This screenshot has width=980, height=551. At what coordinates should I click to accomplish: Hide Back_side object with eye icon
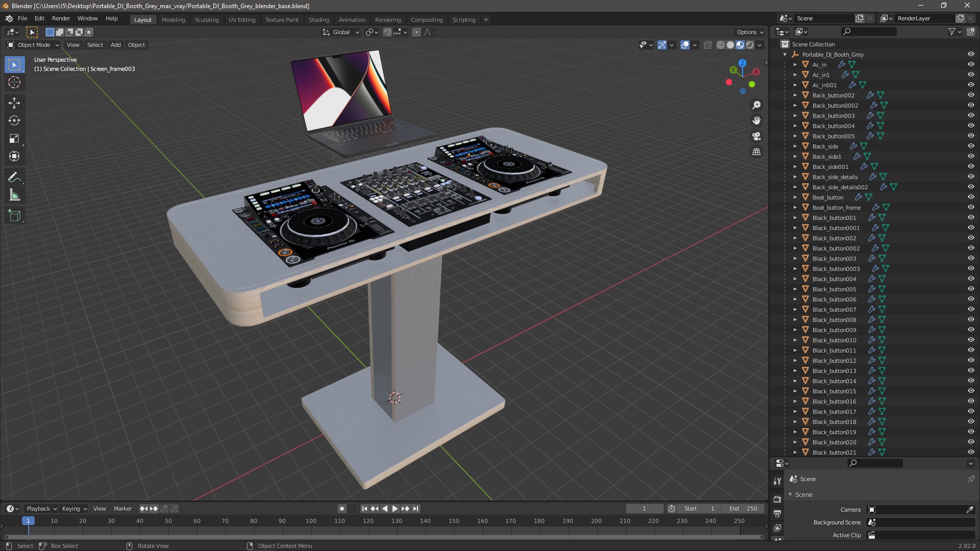point(971,146)
